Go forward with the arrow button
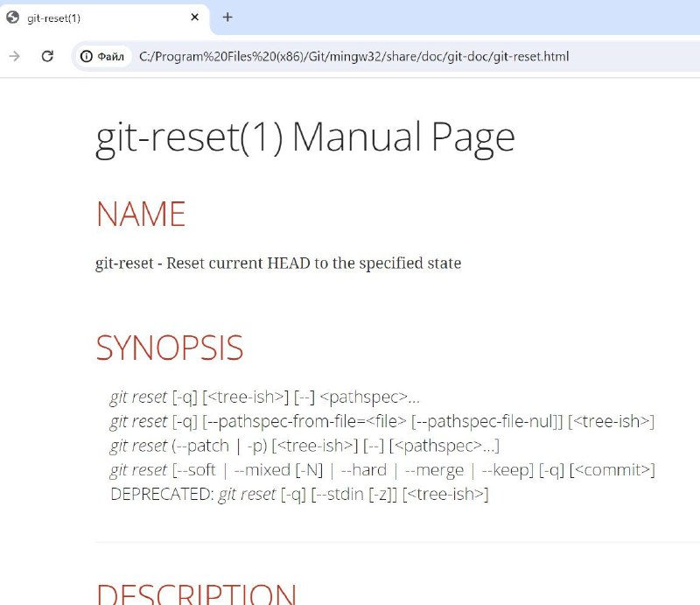This screenshot has width=700, height=605. pyautogui.click(x=14, y=56)
